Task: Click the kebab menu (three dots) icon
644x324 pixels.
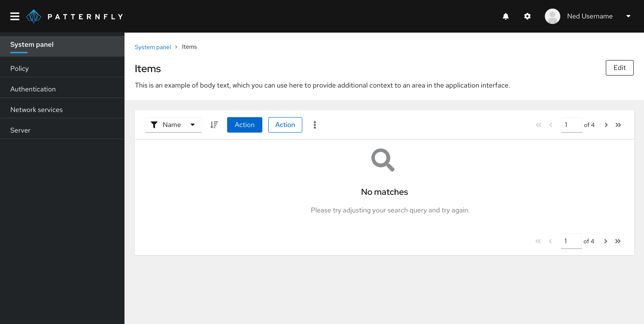Action: click(315, 125)
